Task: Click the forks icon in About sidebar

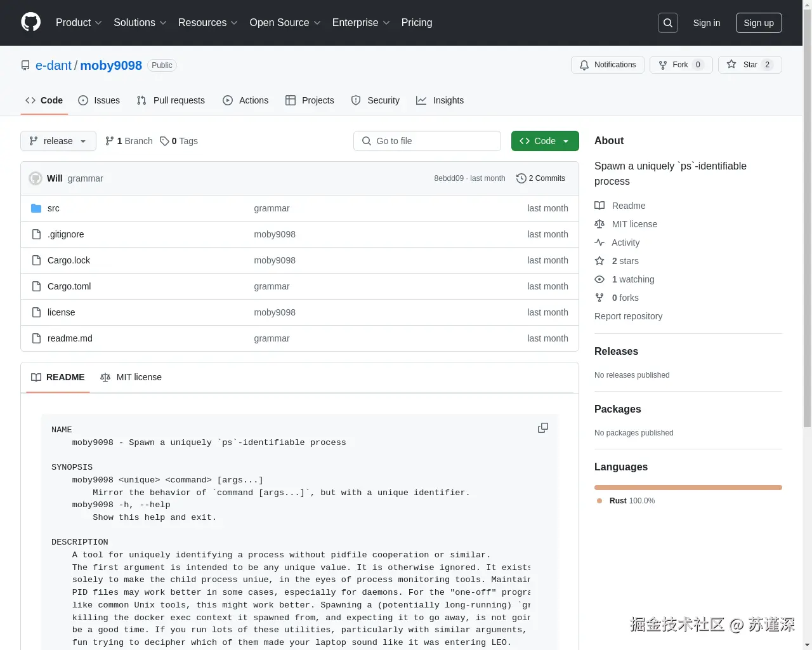Action: tap(599, 298)
